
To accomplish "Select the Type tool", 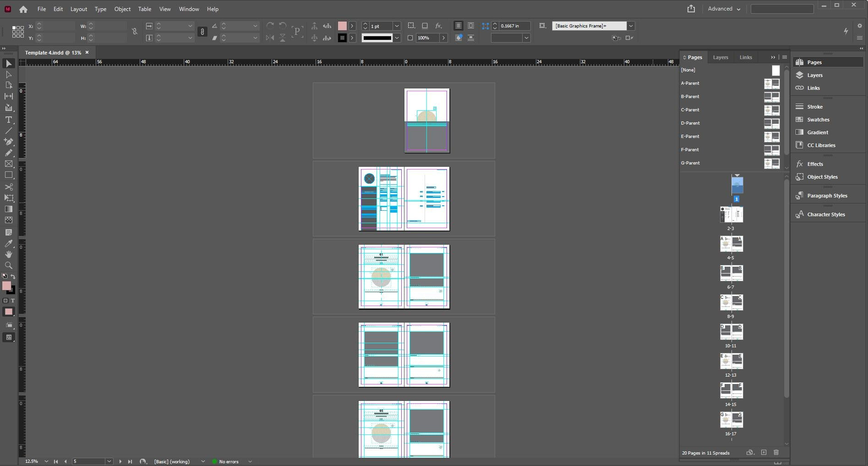I will [8, 120].
